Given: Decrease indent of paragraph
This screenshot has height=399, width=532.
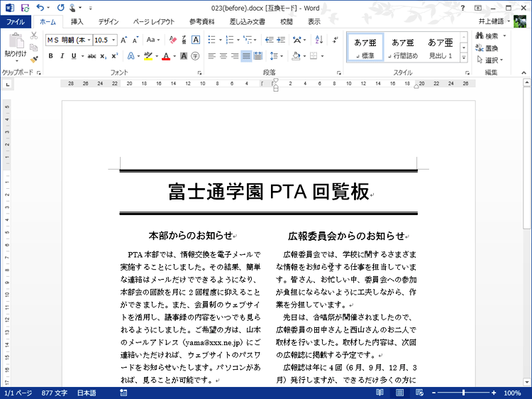Looking at the screenshot, I should point(270,40).
